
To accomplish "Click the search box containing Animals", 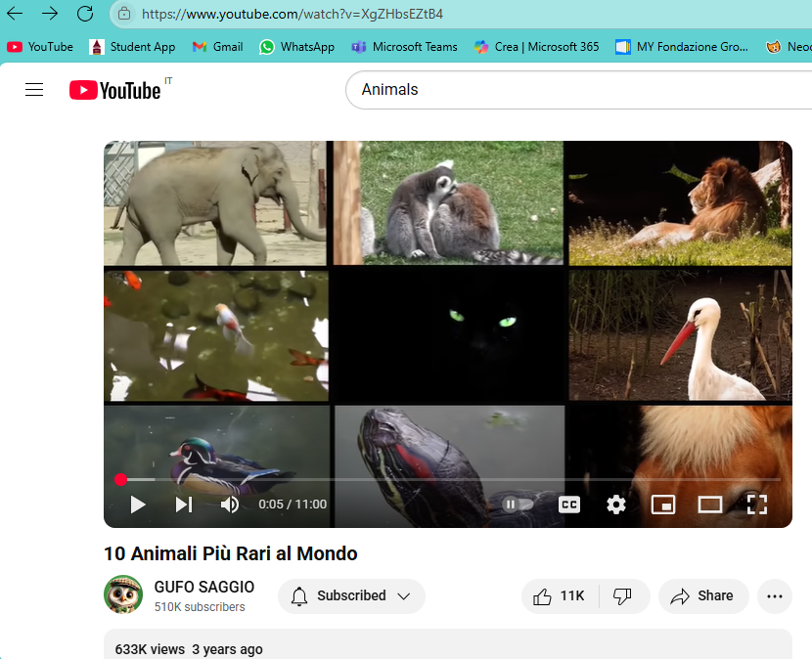I will click(x=578, y=90).
